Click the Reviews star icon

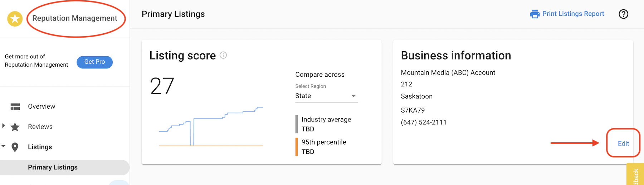pyautogui.click(x=15, y=127)
